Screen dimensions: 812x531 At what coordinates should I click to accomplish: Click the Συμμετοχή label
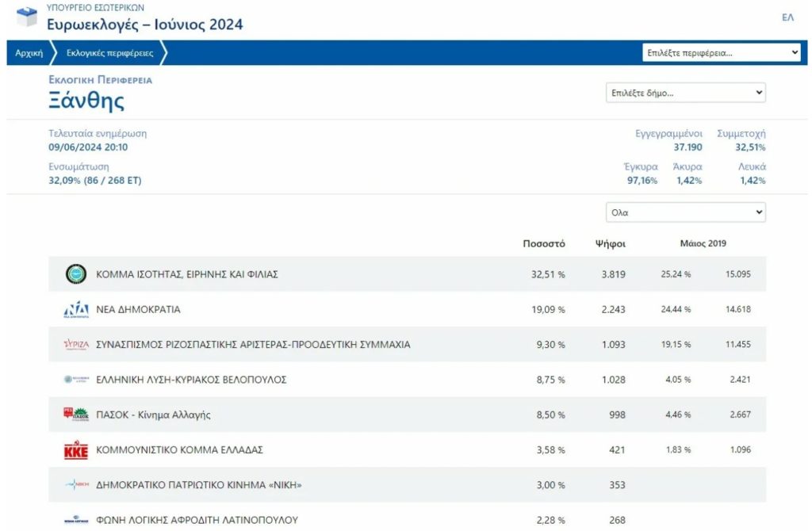(x=741, y=133)
